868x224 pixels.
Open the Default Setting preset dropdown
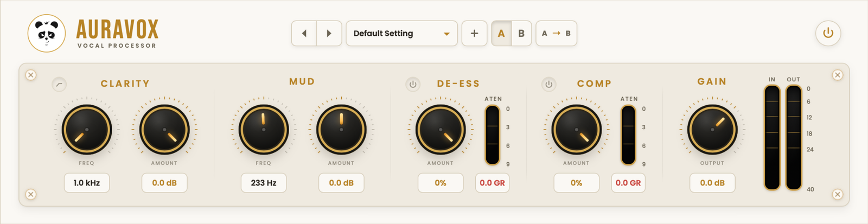tap(401, 33)
